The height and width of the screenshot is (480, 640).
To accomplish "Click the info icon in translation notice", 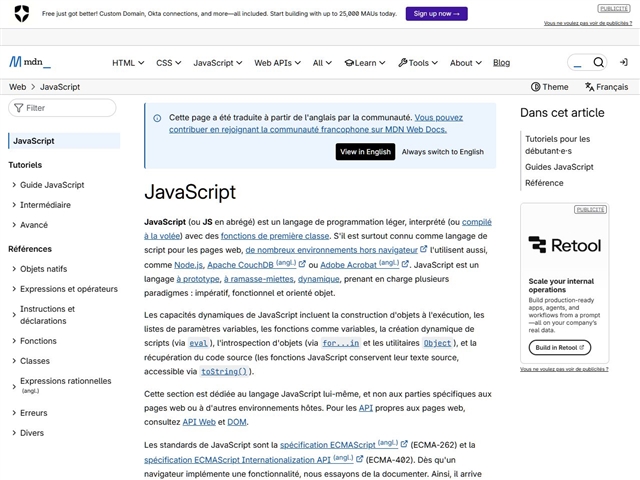I will (x=157, y=118).
